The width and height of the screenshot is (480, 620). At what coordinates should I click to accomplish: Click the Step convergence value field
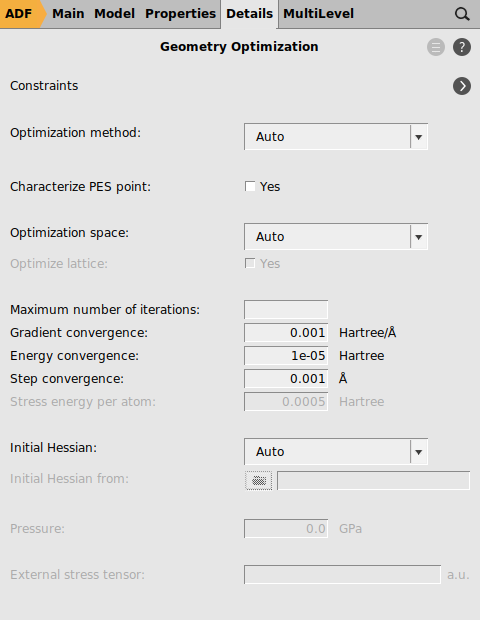(286, 378)
